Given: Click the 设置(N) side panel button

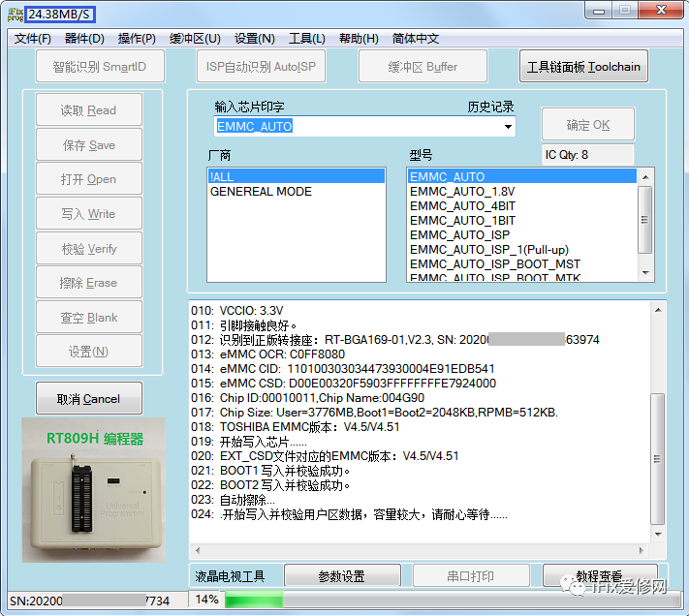Looking at the screenshot, I should click(89, 352).
